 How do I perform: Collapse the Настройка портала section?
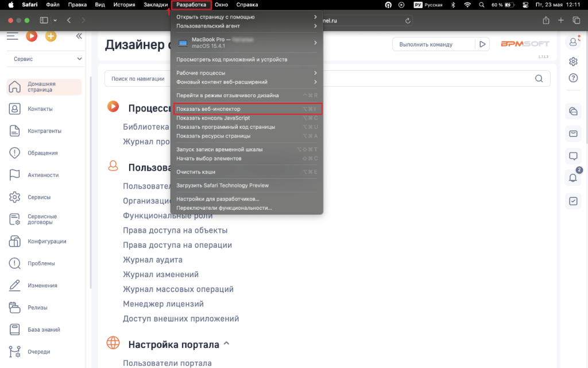[226, 343]
